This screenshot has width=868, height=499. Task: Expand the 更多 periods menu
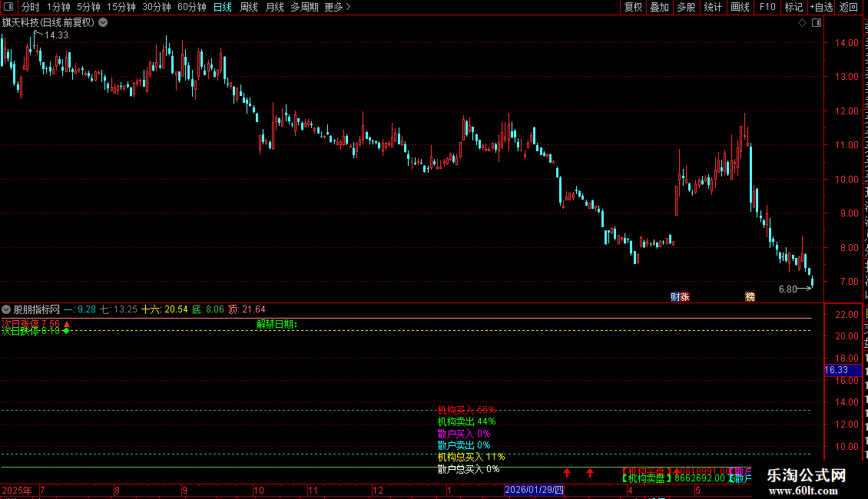(x=337, y=7)
